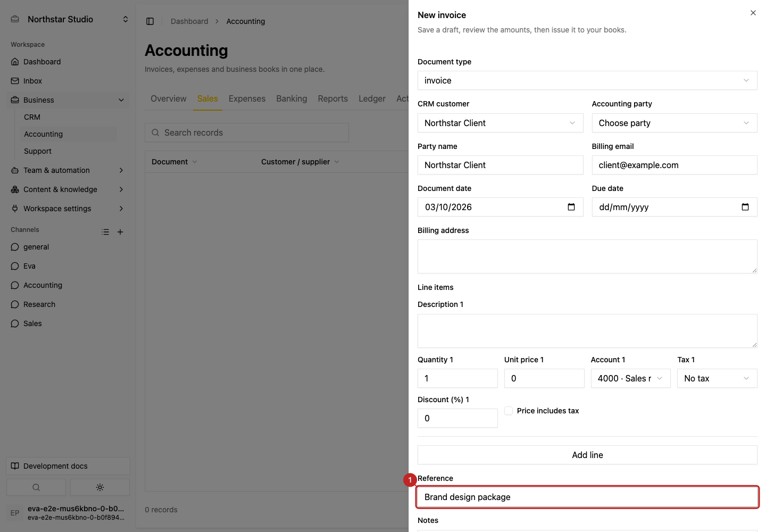
Task: Open the Document date calendar picker icon
Action: tap(571, 207)
